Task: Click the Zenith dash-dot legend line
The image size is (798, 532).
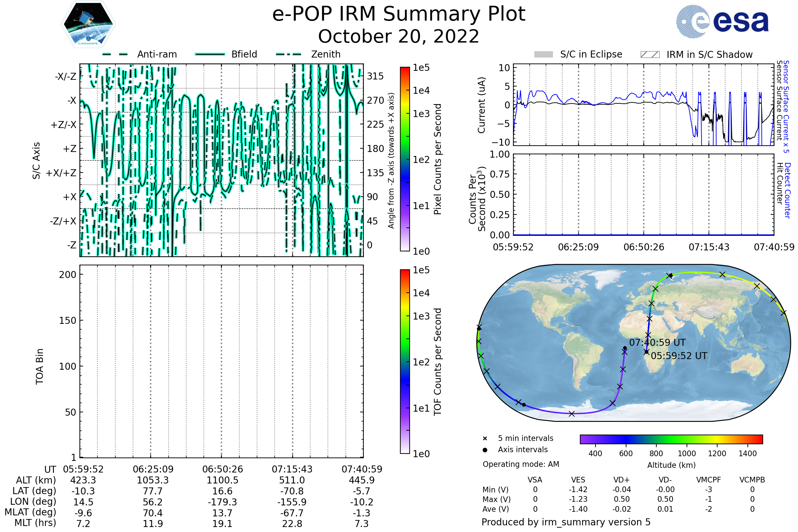Action: tap(289, 54)
